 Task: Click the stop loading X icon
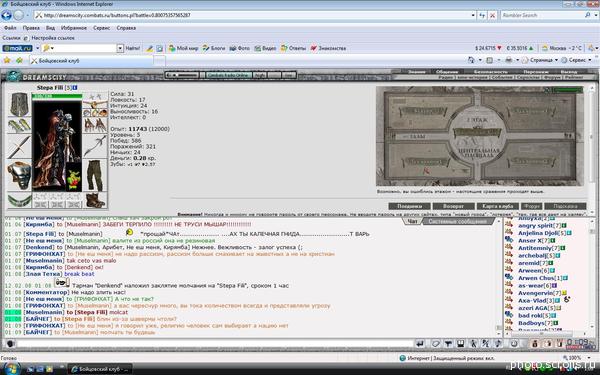492,15
